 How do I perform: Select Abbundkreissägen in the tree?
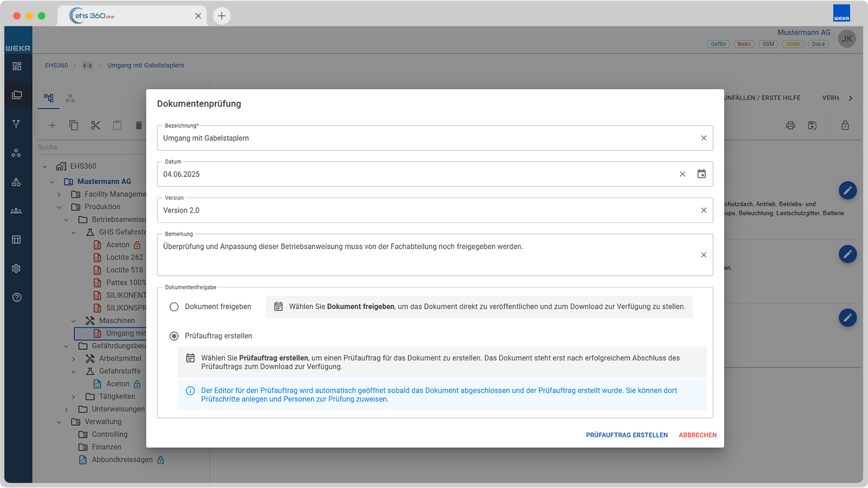[x=122, y=460]
